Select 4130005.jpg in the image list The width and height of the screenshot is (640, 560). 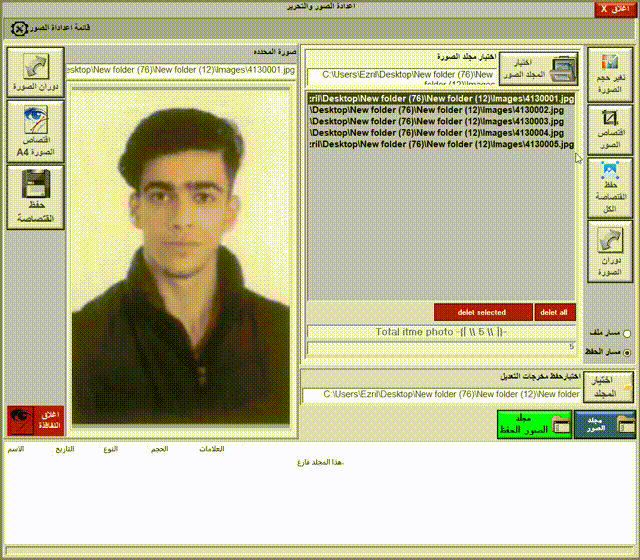click(x=440, y=144)
